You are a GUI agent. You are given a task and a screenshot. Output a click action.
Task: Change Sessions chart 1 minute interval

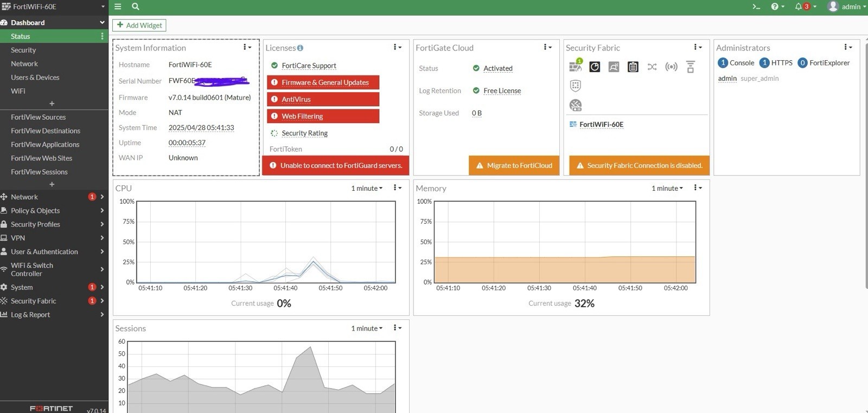point(367,328)
